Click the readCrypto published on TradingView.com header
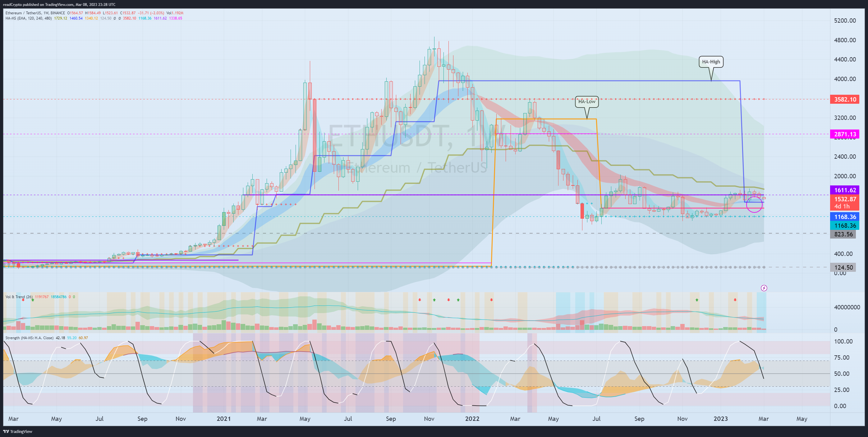The height and width of the screenshot is (437, 868). click(59, 4)
